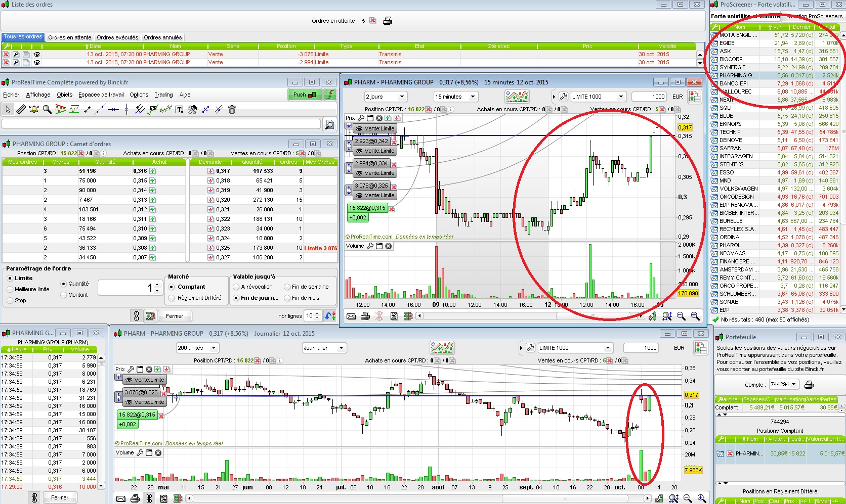Open the 15 minutes timeframe dropdown
The image size is (846, 504).
(x=455, y=97)
